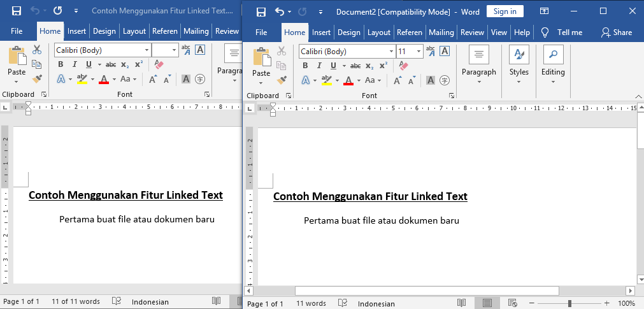Image resolution: width=644 pixels, height=309 pixels.
Task: Open Text Effects in Document2 window
Action: [x=306, y=80]
